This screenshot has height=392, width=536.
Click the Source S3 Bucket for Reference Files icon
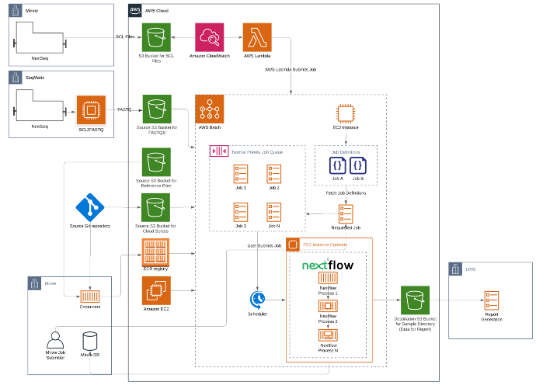tap(156, 162)
